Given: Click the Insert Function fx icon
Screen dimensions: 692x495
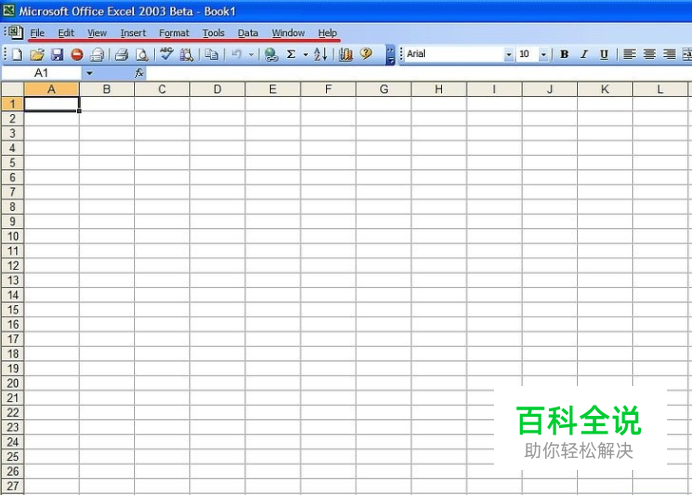Looking at the screenshot, I should [x=139, y=73].
